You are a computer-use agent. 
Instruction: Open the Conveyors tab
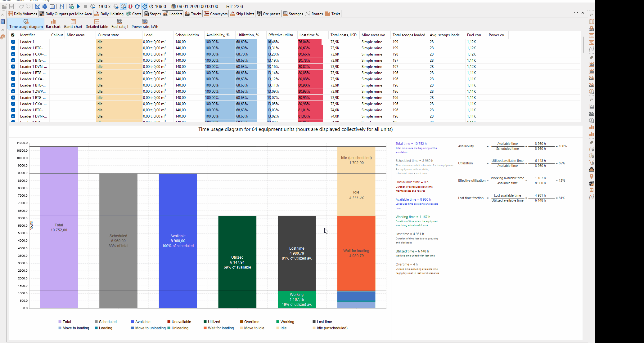(x=216, y=14)
